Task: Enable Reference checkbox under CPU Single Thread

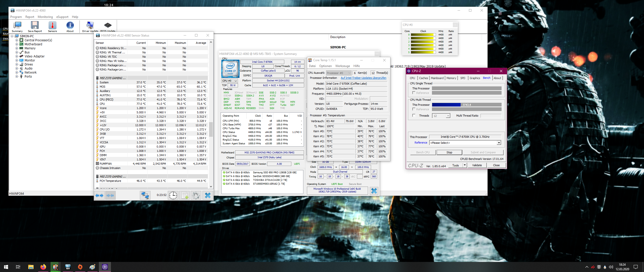Action: [414, 93]
